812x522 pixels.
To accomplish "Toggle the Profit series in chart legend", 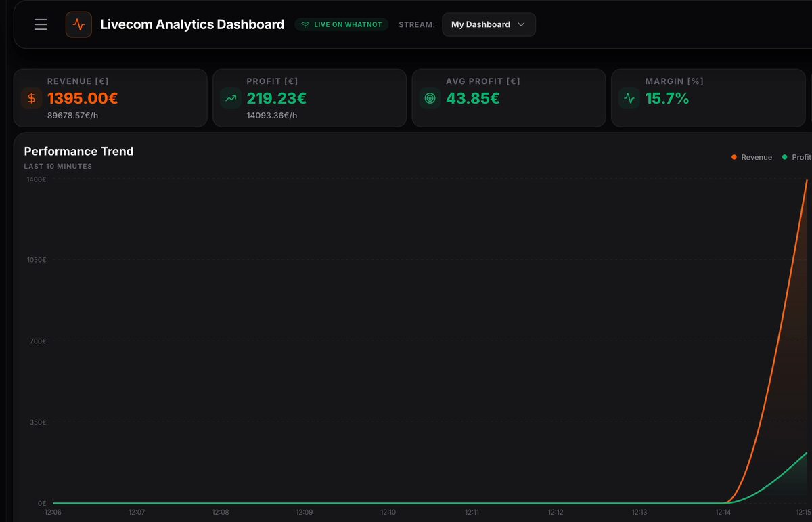I will point(797,157).
